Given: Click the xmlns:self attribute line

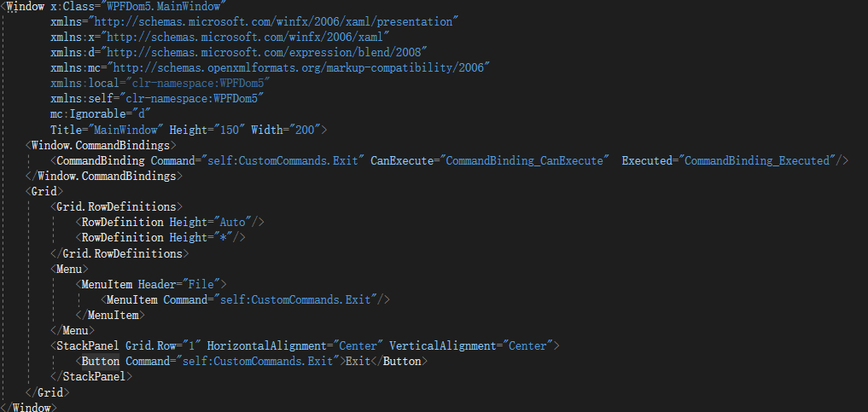Looking at the screenshot, I should tap(158, 98).
